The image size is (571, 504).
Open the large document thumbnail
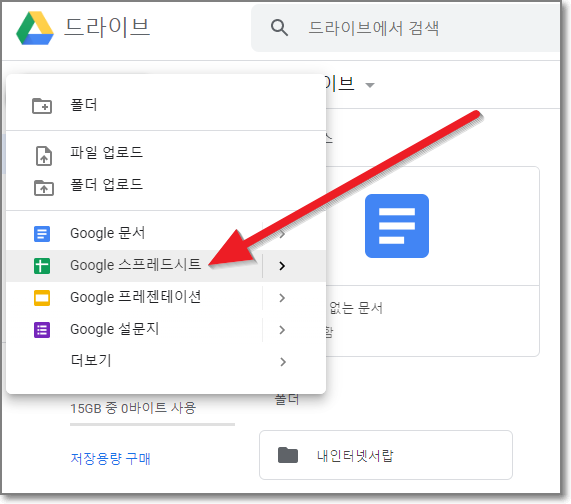click(x=397, y=226)
